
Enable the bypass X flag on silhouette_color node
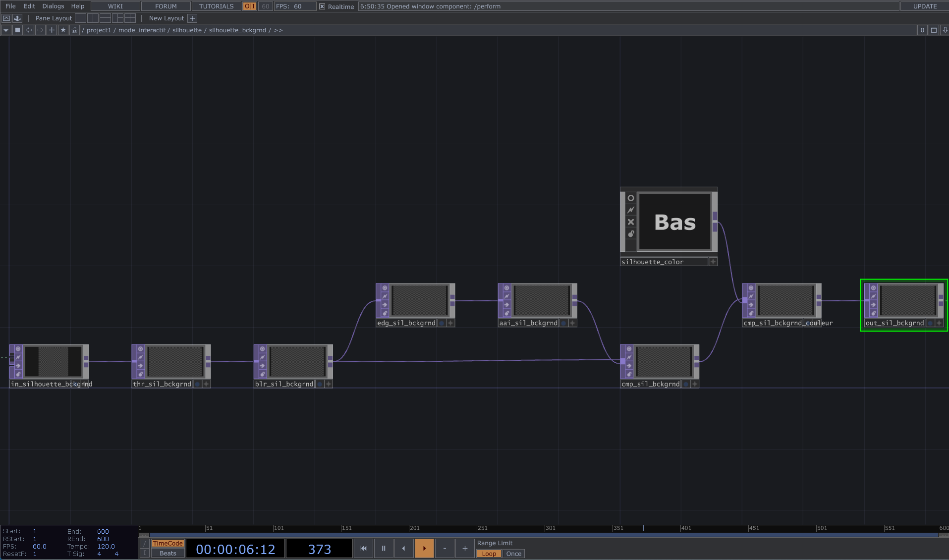tap(630, 222)
